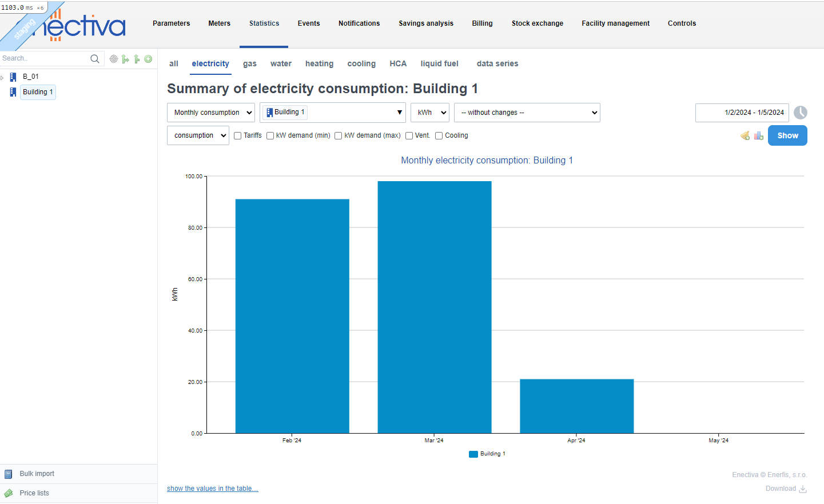
Task: Toggle the kW demand (max) checkbox
Action: tap(339, 136)
